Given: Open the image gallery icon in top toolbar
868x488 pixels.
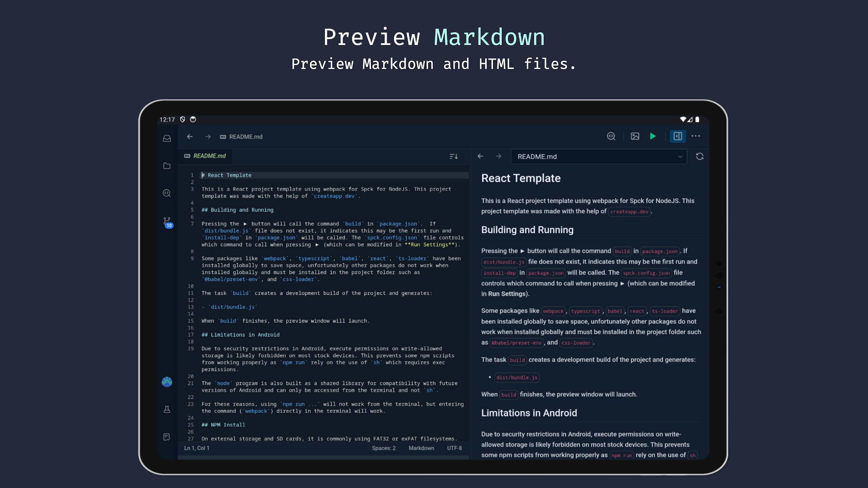Looking at the screenshot, I should (635, 136).
